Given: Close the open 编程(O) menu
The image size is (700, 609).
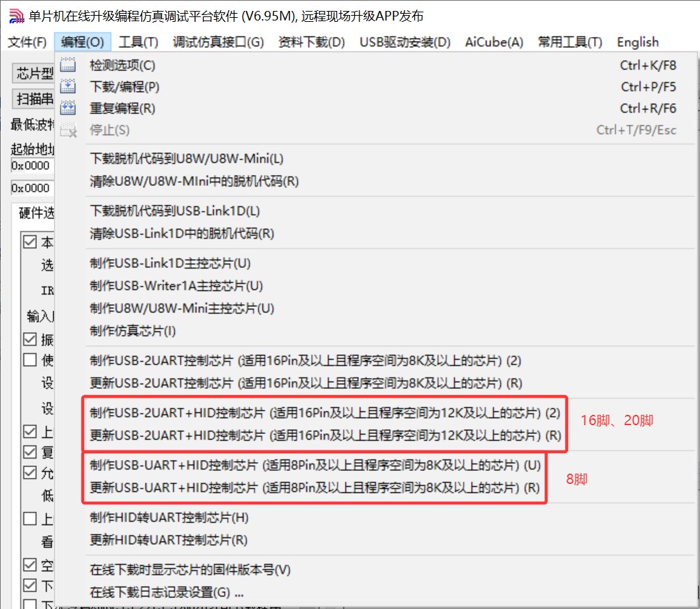Looking at the screenshot, I should coord(83,42).
